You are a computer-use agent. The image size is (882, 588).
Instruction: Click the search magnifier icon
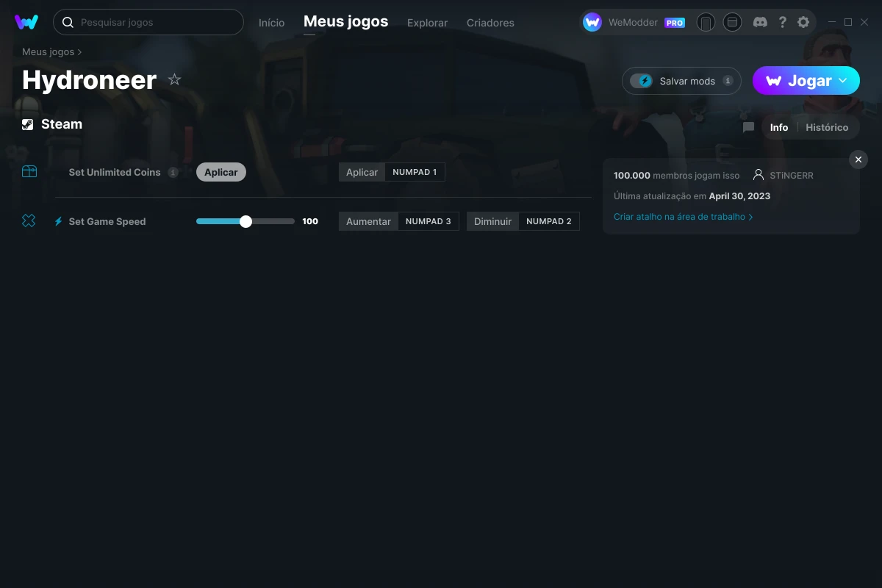pos(68,22)
